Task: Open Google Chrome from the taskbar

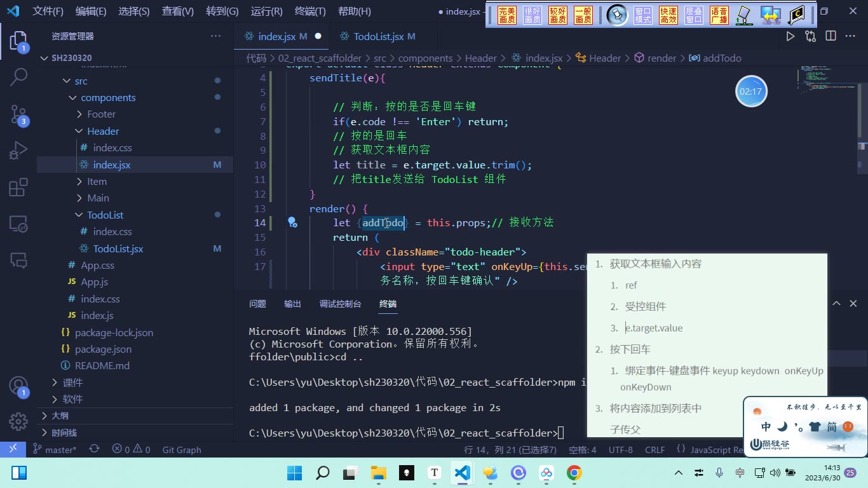Action: [x=574, y=473]
